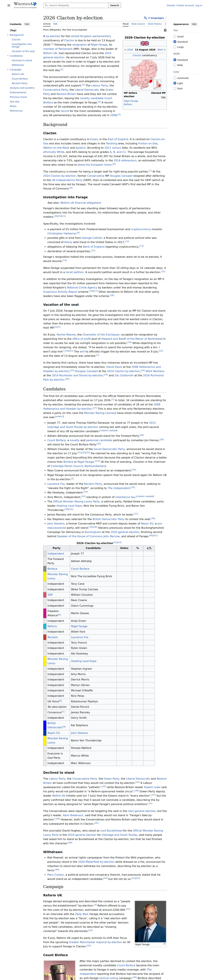Click SDP party link in table
The width and height of the screenshot is (210, 980).
click(50, 595)
